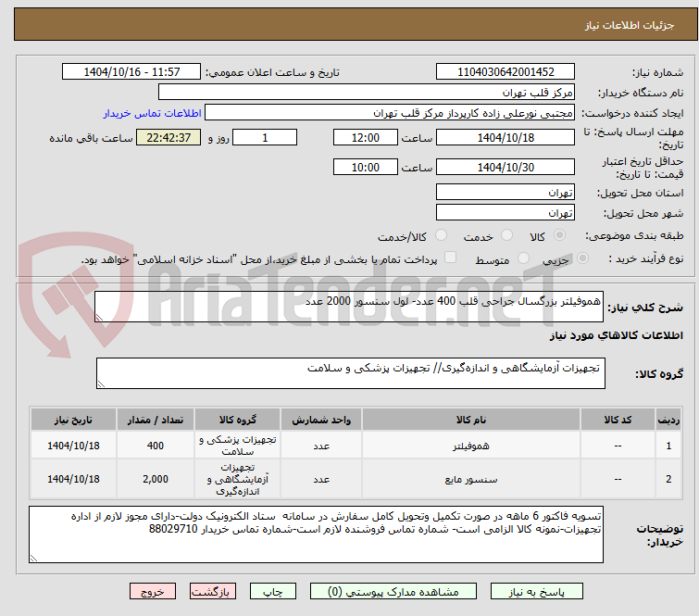Click the سنسور مایع row date 1404/10/18
699x616 pixels.
coord(73,480)
